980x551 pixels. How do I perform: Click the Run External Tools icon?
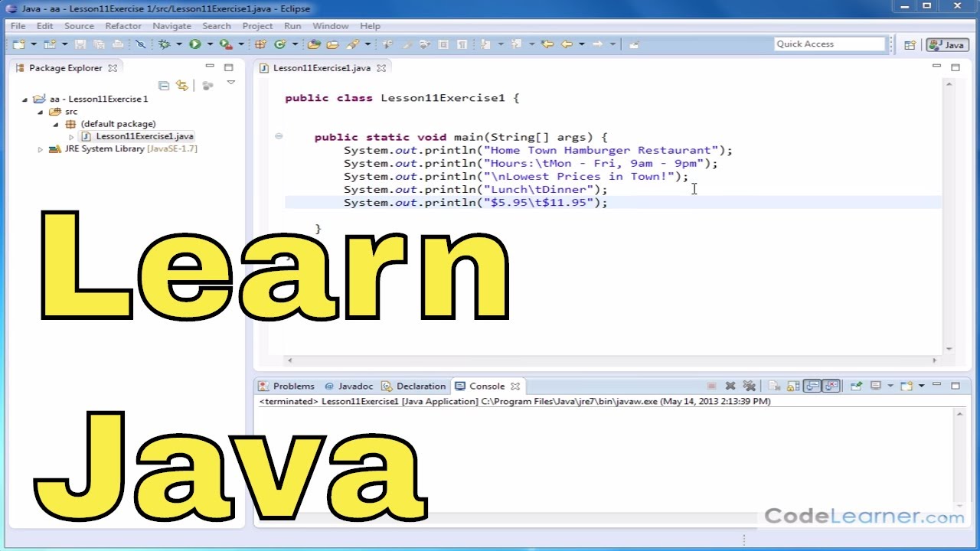click(x=226, y=44)
